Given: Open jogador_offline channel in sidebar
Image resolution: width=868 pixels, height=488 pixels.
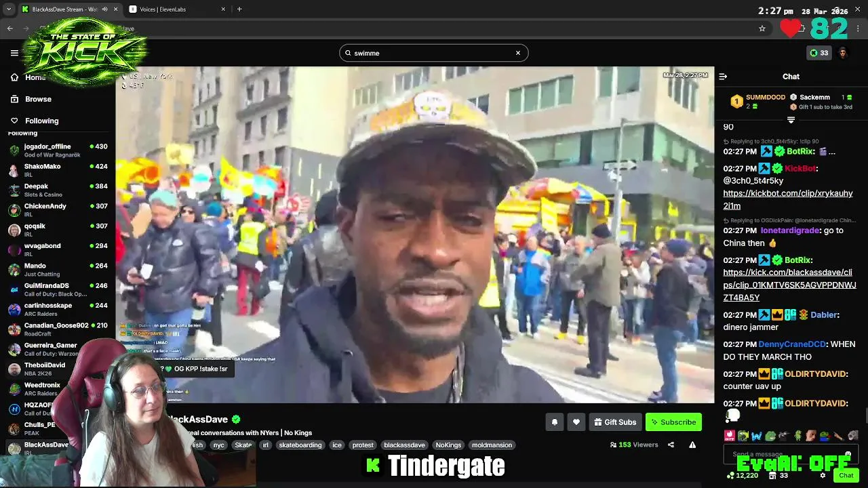Looking at the screenshot, I should coord(58,150).
